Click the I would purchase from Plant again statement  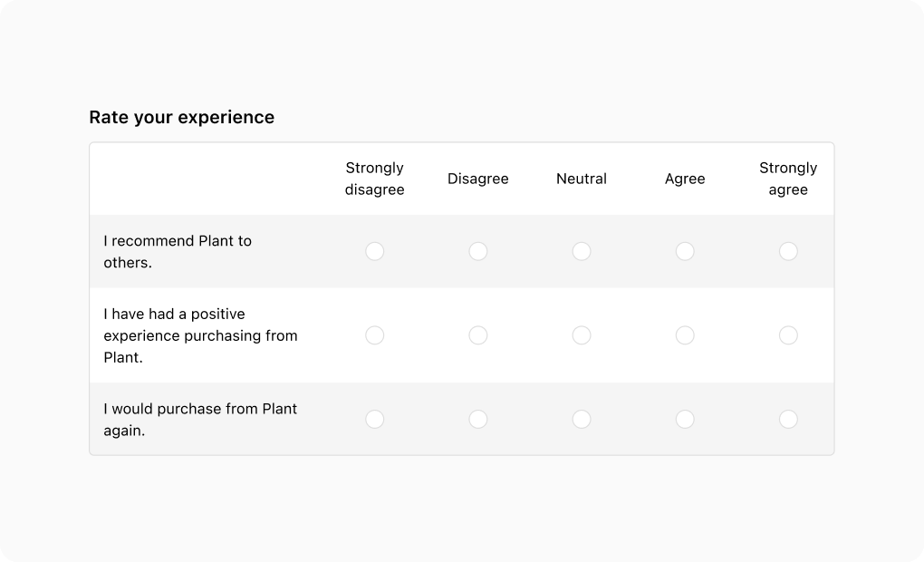tap(200, 420)
